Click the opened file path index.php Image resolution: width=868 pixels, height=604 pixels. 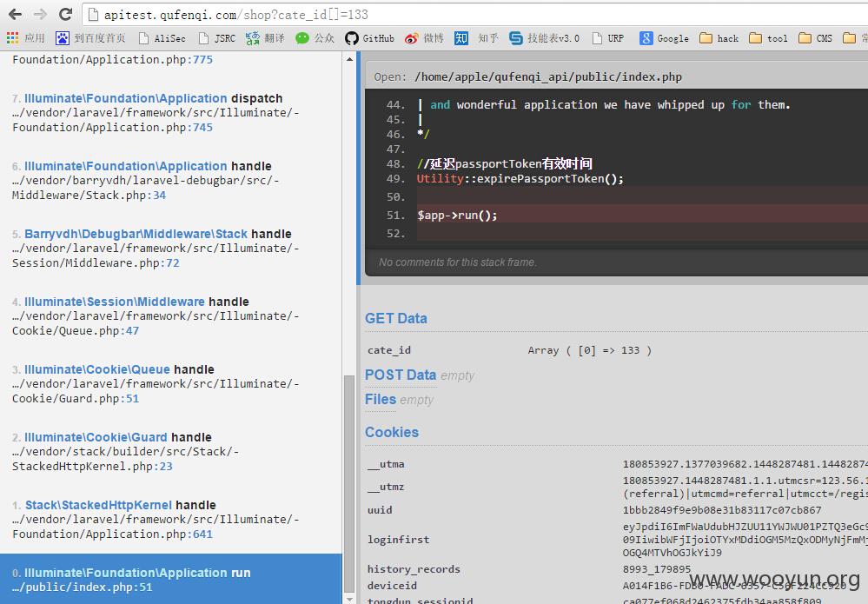(x=548, y=77)
